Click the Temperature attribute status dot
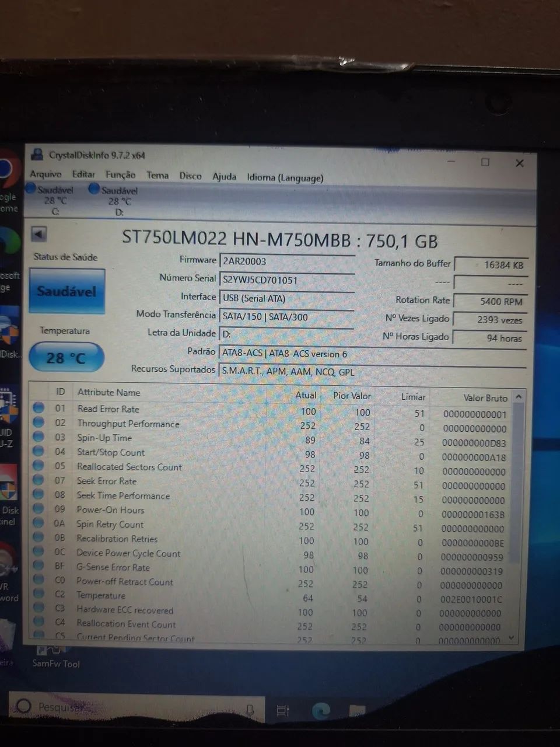The height and width of the screenshot is (747, 560). pyautogui.click(x=38, y=594)
